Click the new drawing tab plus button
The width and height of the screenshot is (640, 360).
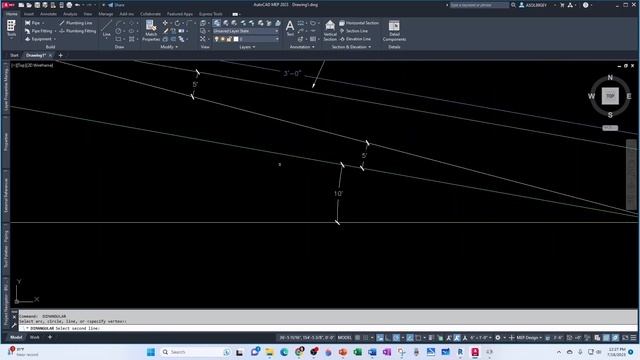pyautogui.click(x=60, y=55)
